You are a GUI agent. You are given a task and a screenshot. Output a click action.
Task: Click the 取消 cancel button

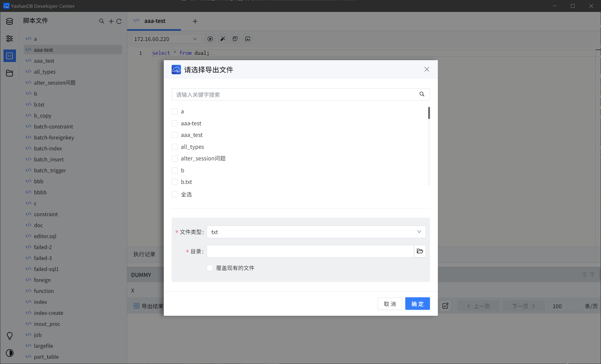click(390, 304)
